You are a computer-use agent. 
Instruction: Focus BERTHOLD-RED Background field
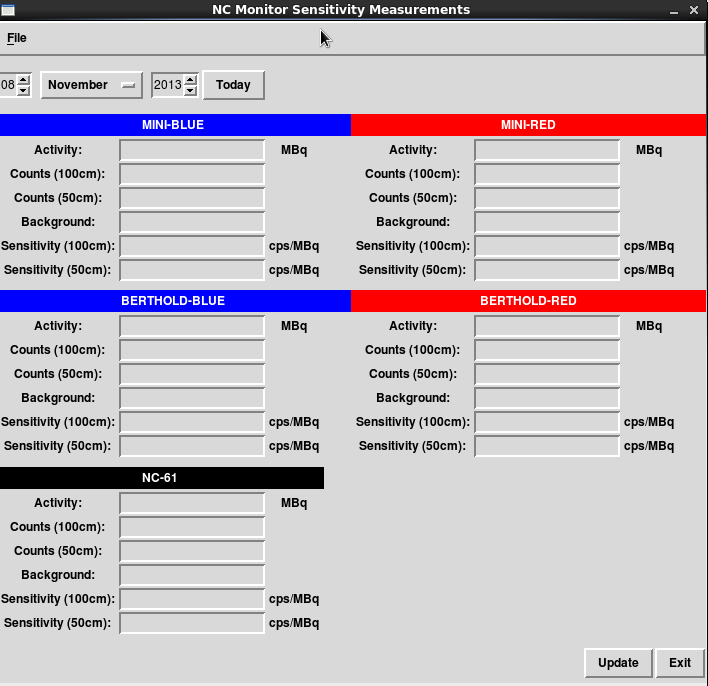(547, 398)
